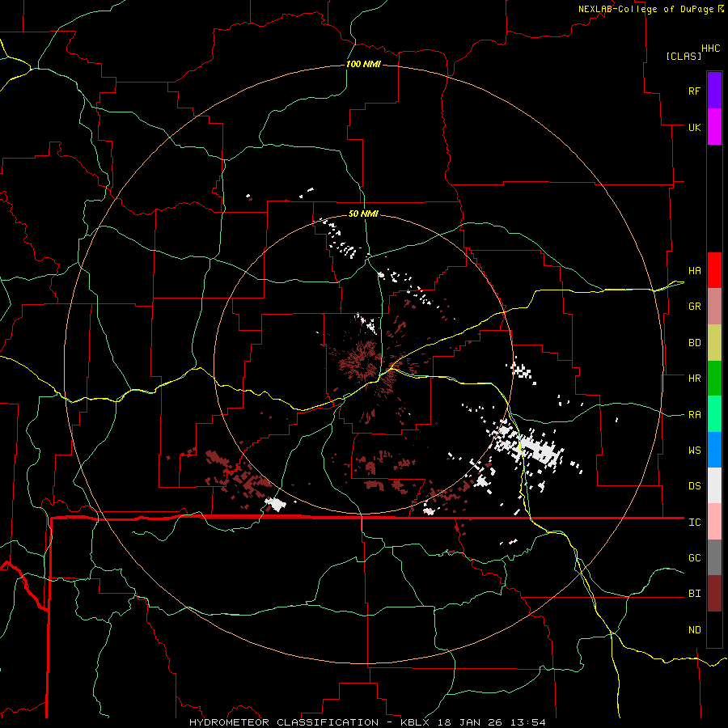Click the magenta UK legend swatch
Screen dimensions: 728x728
tap(714, 126)
